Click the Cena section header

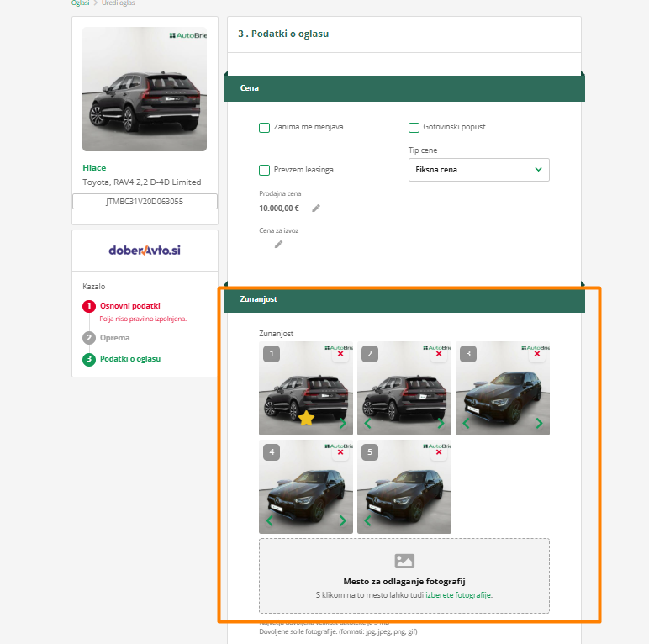point(404,88)
